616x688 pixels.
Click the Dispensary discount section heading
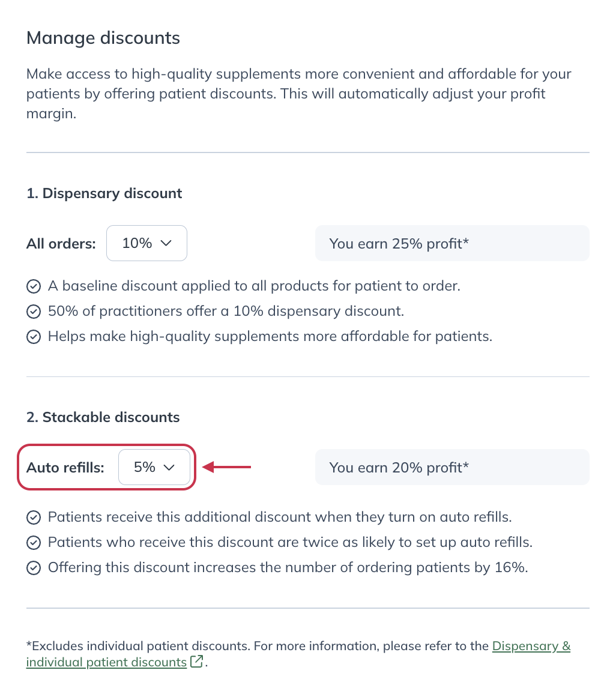pos(104,193)
